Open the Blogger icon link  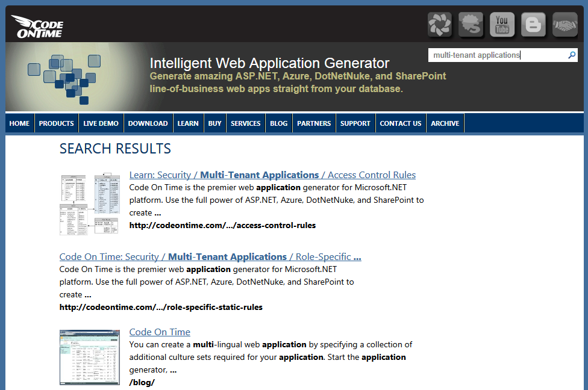tap(533, 24)
